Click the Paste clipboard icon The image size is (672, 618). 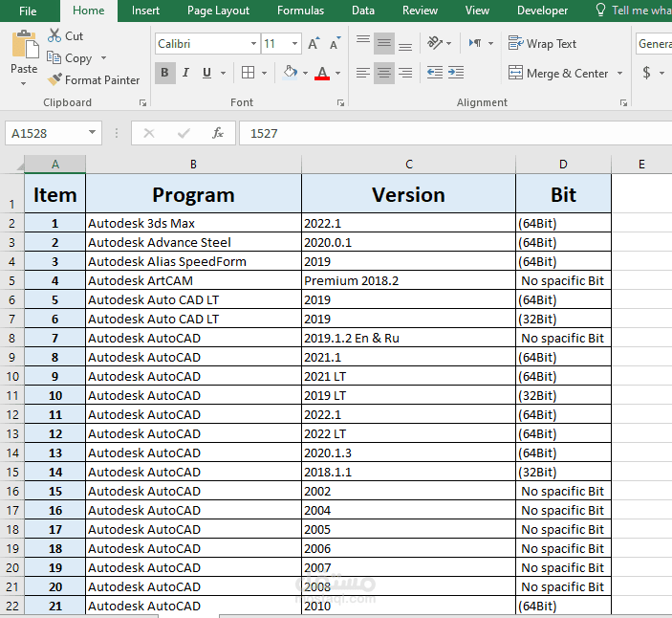coord(25,45)
